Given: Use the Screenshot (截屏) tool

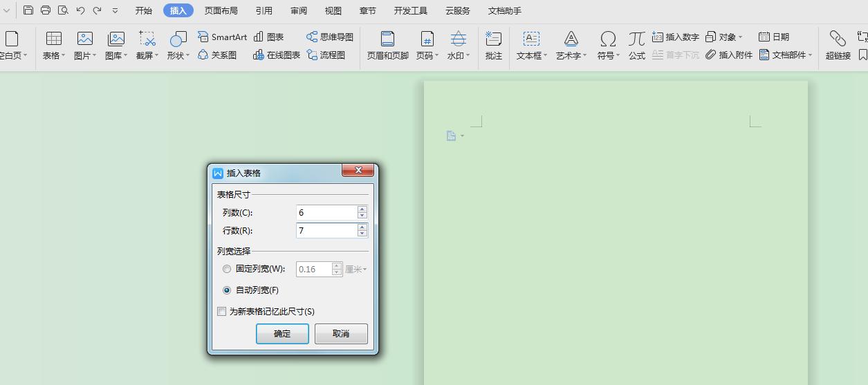Looking at the screenshot, I should [147, 46].
